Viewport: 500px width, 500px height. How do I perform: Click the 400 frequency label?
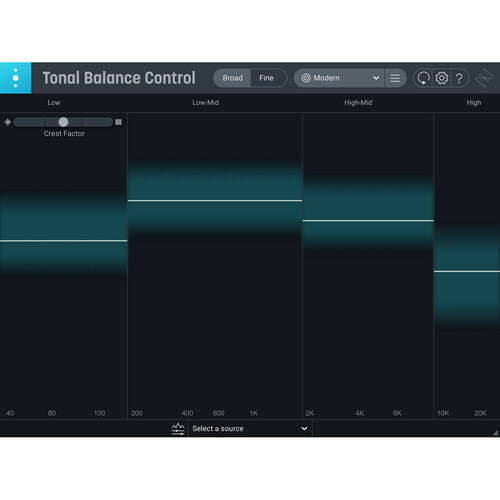(x=187, y=413)
